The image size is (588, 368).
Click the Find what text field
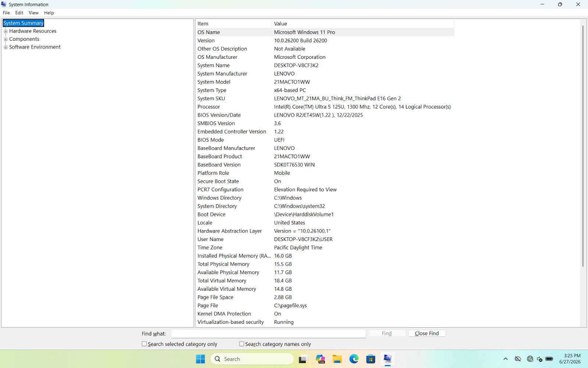click(x=268, y=333)
